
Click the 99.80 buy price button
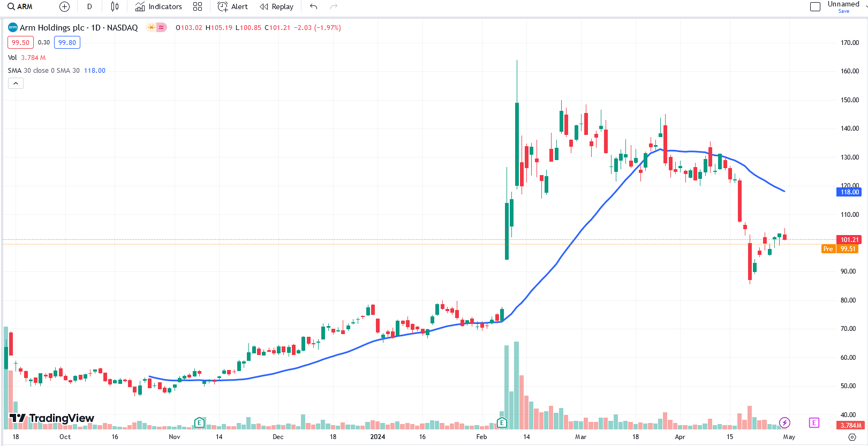67,42
